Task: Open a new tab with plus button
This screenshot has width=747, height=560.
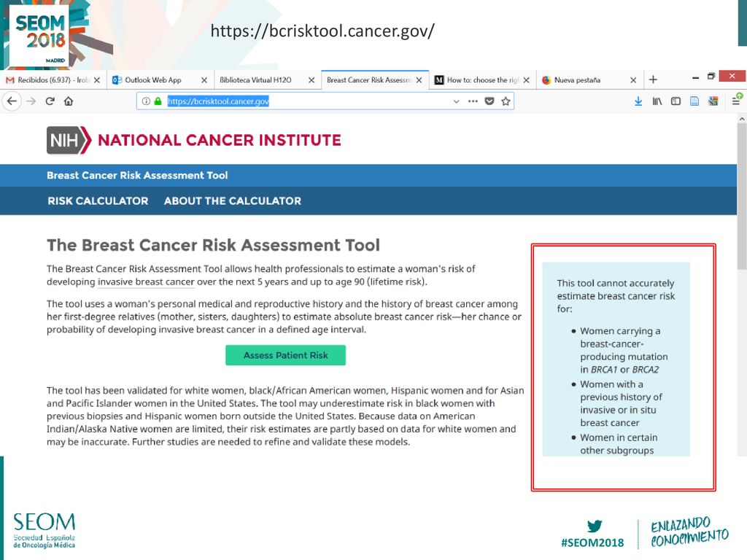Action: click(653, 79)
